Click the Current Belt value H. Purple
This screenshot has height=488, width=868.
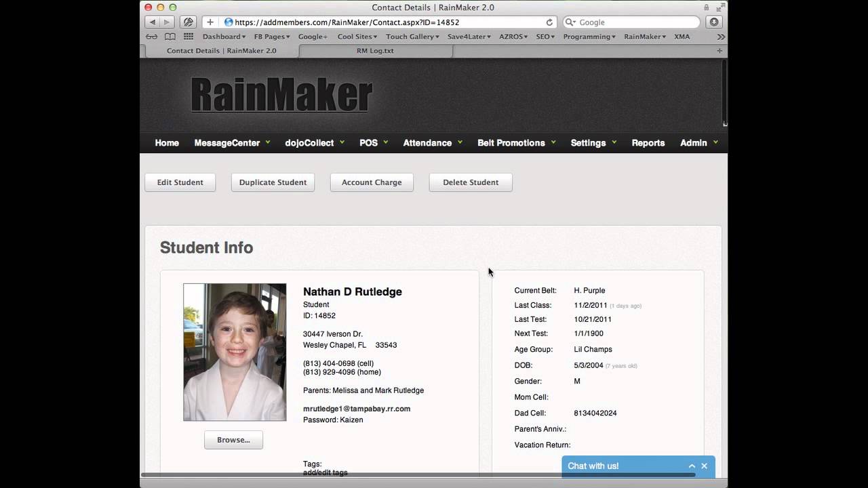[589, 290]
